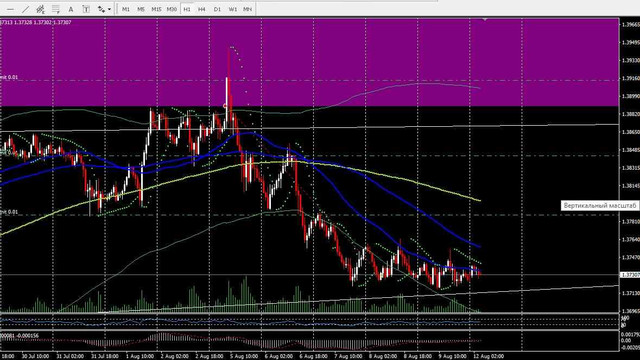The image size is (640, 360).
Task: Select the equidistant channel tool
Action: 40,9
